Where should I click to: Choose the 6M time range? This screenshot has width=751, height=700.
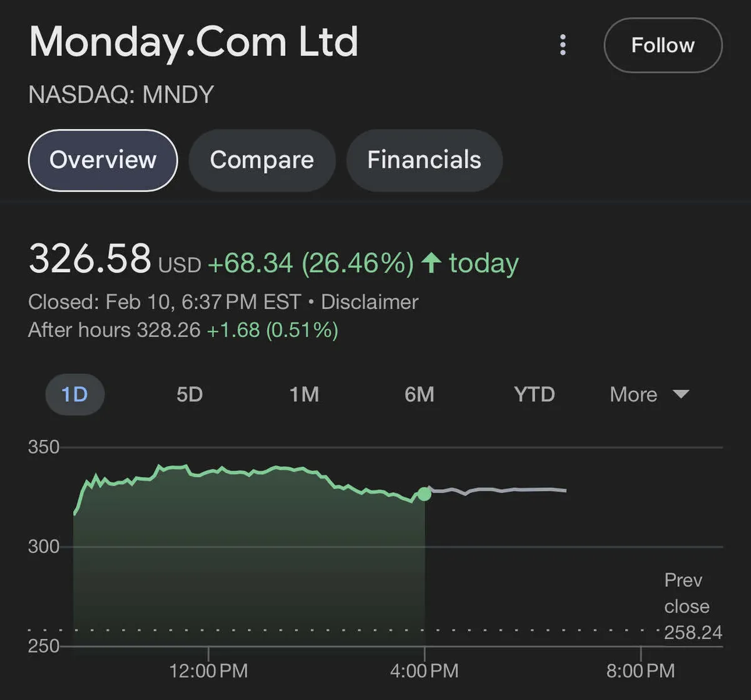tap(419, 395)
